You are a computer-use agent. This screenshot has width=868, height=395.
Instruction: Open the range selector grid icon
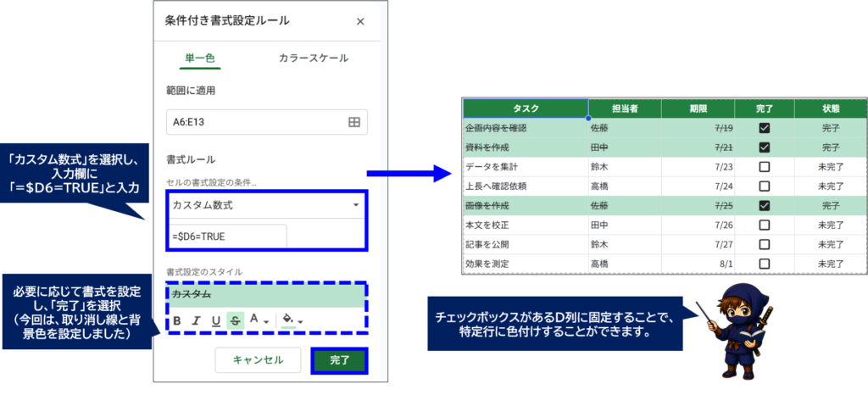point(353,122)
